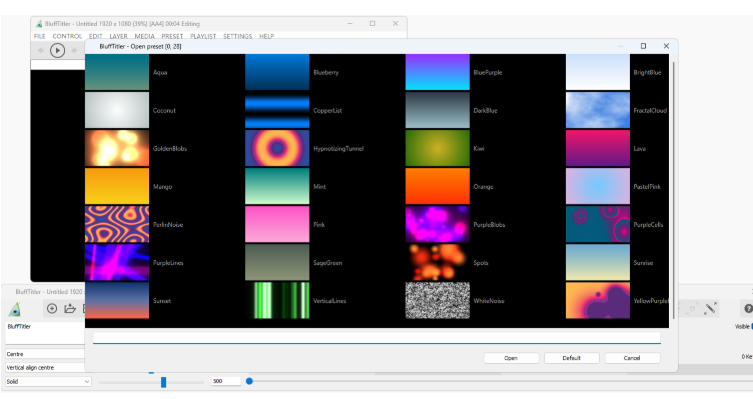The height and width of the screenshot is (399, 753).
Task: Select the Lava preset thumbnail
Action: 598,148
